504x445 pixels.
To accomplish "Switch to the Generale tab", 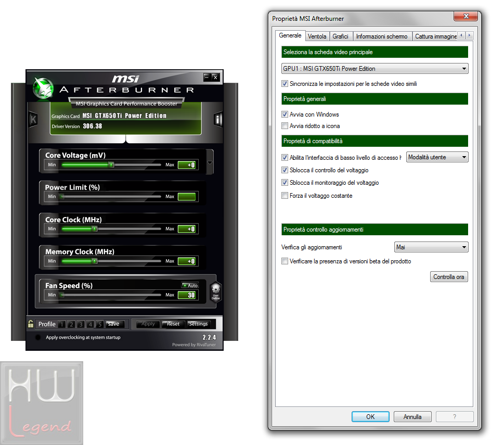I will pyautogui.click(x=290, y=35).
